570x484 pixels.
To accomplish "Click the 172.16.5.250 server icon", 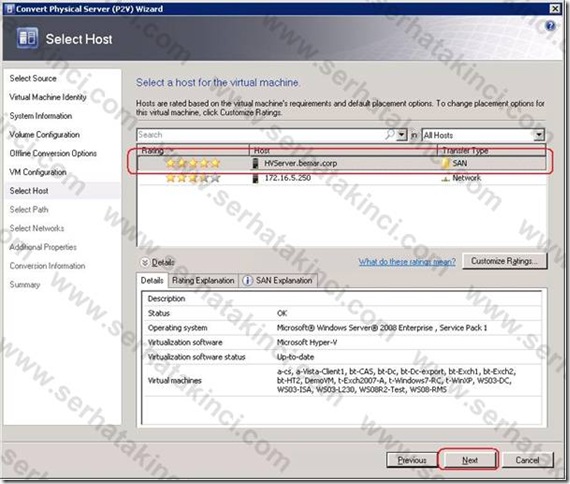I will click(x=256, y=178).
